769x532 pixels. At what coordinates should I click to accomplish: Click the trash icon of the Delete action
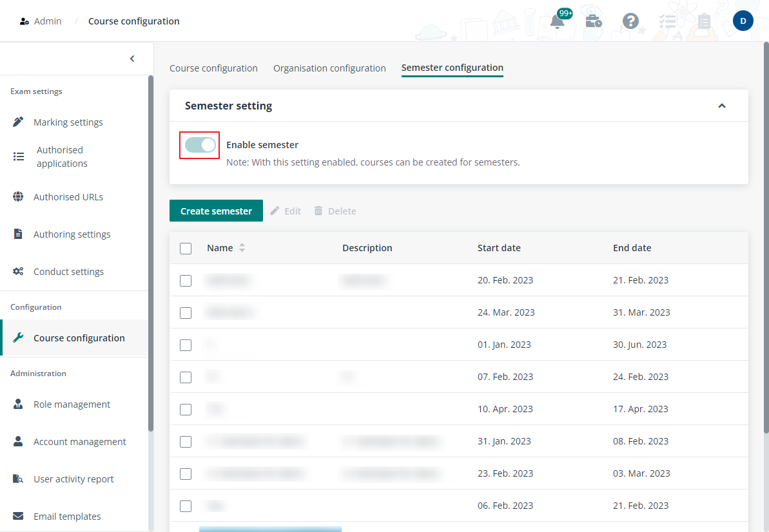point(318,211)
